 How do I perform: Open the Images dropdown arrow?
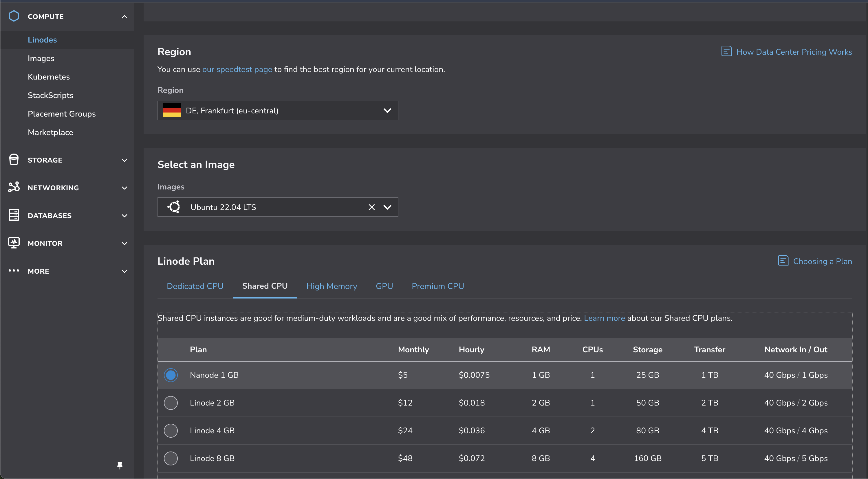coord(387,207)
